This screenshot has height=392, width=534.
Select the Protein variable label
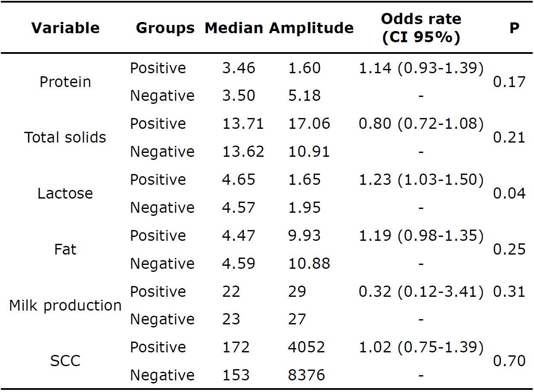point(65,82)
